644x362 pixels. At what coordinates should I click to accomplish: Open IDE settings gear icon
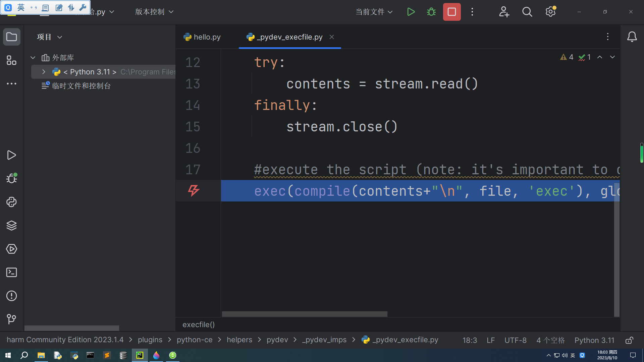click(550, 12)
